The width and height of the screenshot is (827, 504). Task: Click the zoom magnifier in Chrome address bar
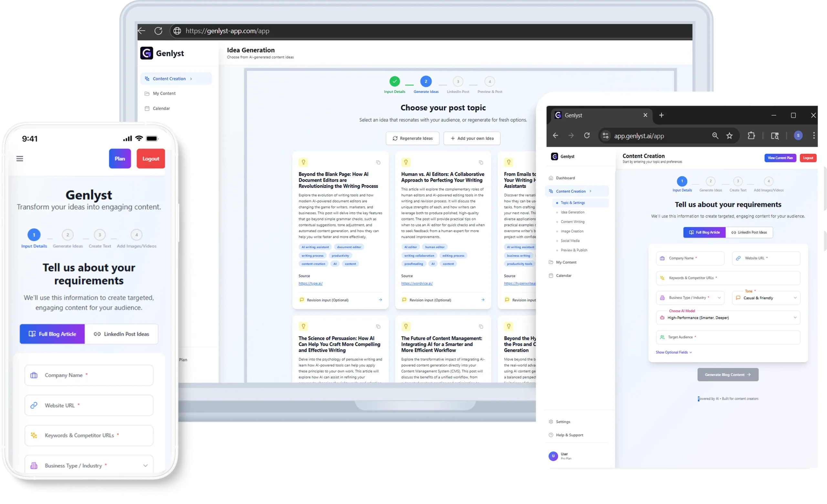click(715, 136)
